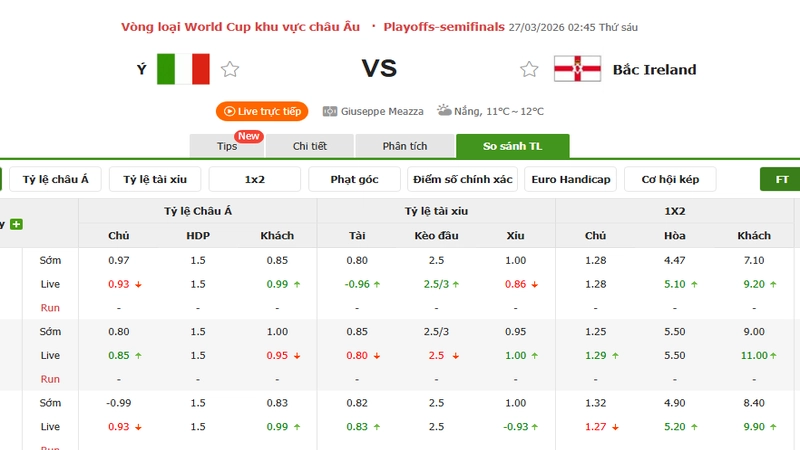Click the green FT button

coord(781,179)
